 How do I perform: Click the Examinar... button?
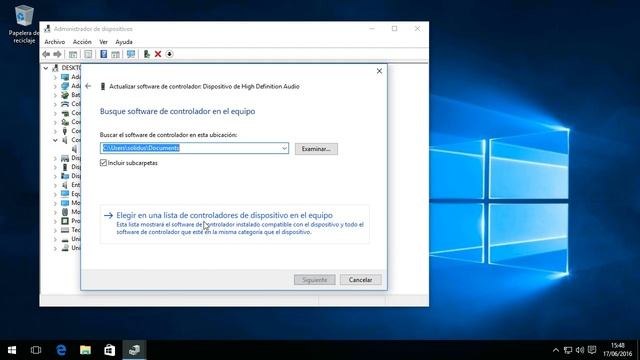(316, 149)
